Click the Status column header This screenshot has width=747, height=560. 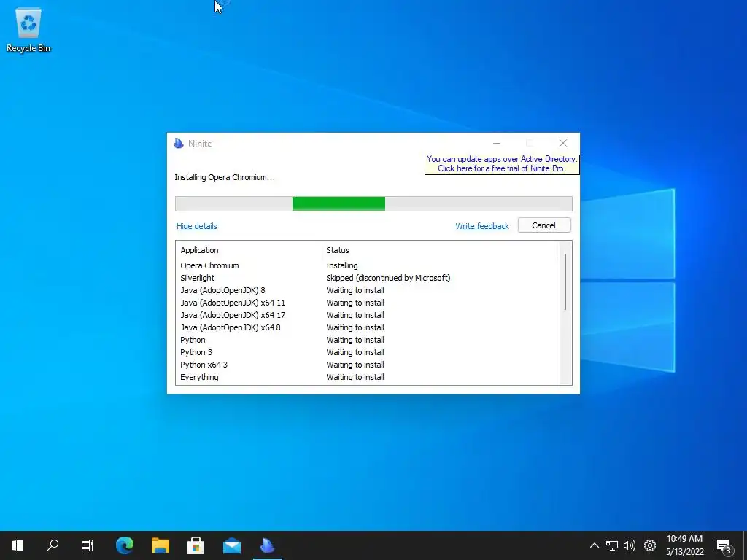(438, 250)
